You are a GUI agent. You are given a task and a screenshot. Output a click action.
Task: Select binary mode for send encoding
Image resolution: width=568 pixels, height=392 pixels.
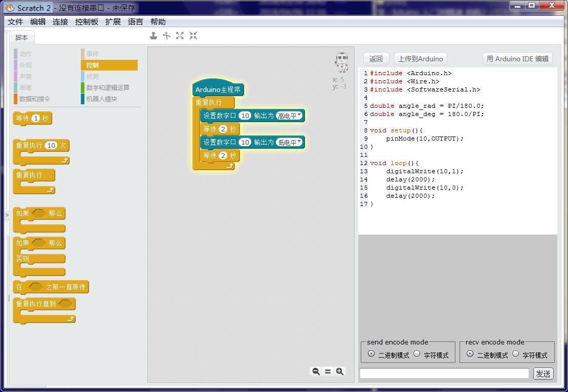click(372, 354)
